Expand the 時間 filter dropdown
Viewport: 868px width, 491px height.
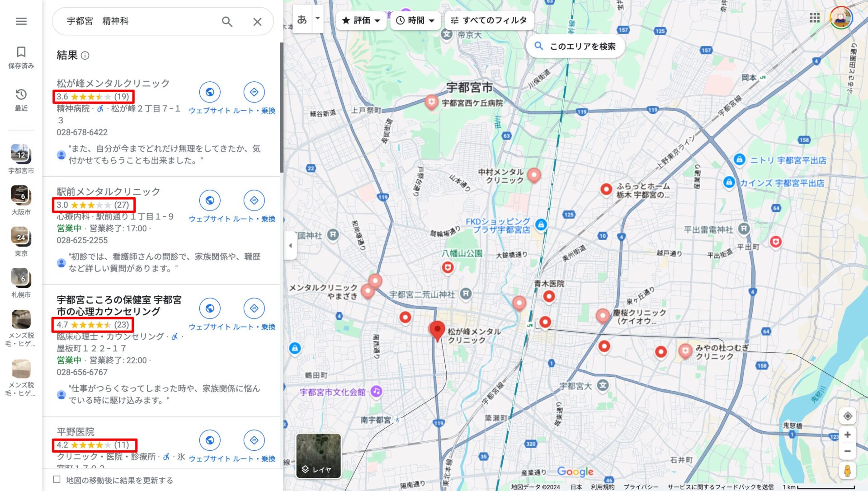pyautogui.click(x=414, y=21)
